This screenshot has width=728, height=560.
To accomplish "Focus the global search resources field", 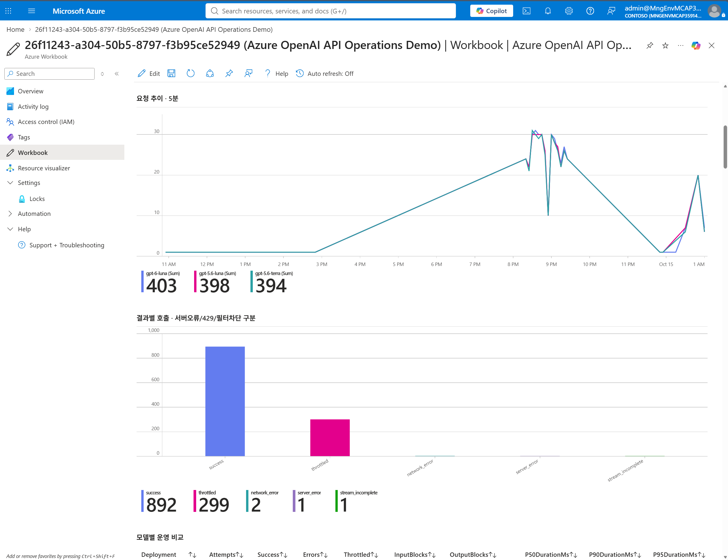I will tap(331, 11).
